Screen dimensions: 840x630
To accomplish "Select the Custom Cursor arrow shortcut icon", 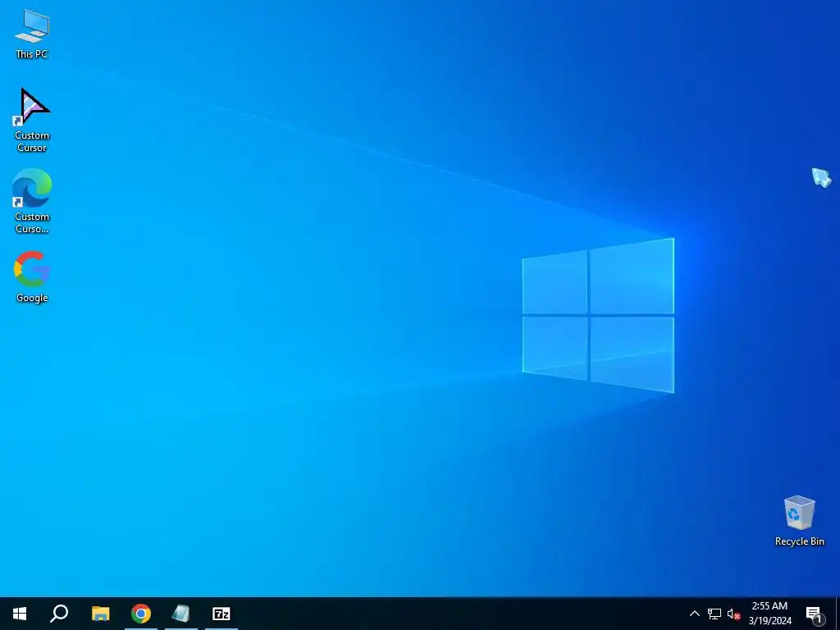I will (x=32, y=120).
